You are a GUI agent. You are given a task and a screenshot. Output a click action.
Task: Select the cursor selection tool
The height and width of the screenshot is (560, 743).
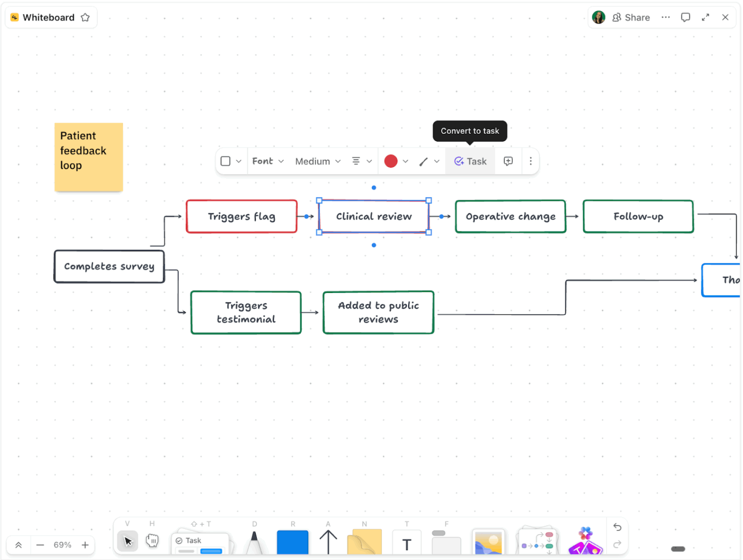[x=127, y=541]
